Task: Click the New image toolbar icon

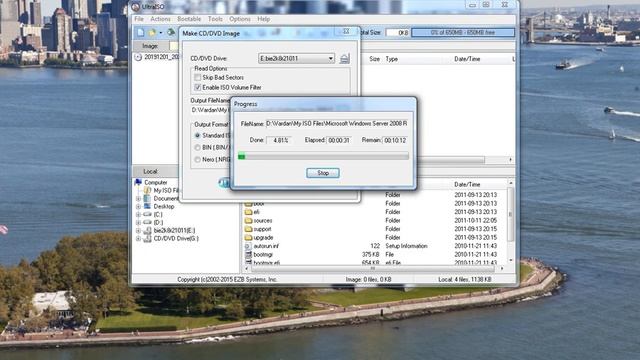Action: tap(141, 32)
